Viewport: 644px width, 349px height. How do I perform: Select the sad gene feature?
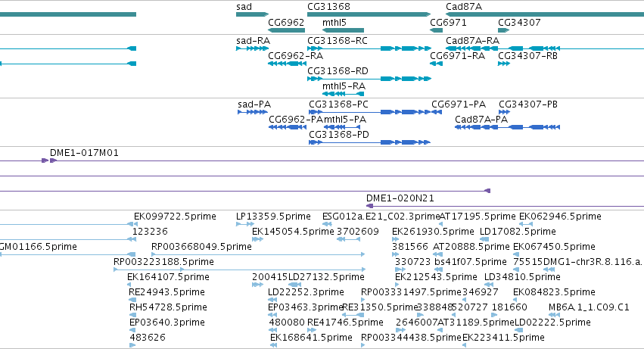pos(252,14)
